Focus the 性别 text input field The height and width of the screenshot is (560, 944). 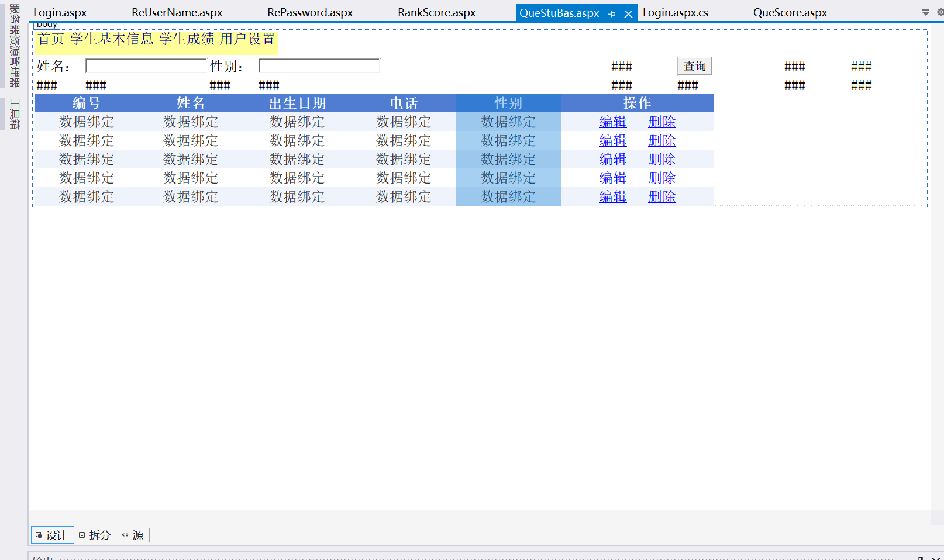[319, 66]
